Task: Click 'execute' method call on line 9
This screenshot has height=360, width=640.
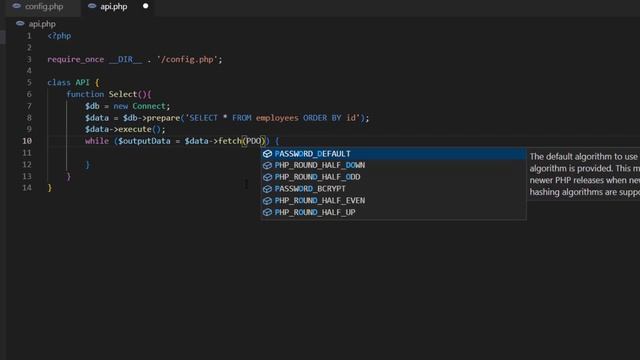Action: point(135,129)
